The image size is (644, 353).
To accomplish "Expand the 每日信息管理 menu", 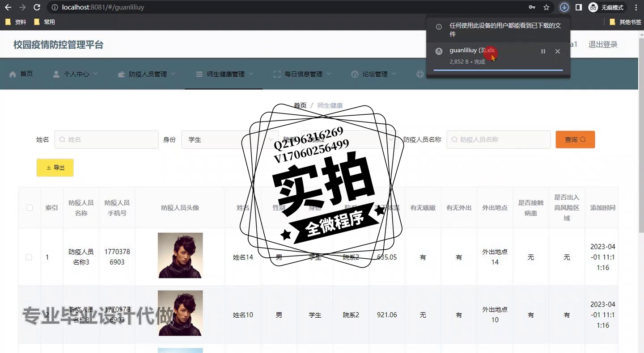I will tap(302, 74).
